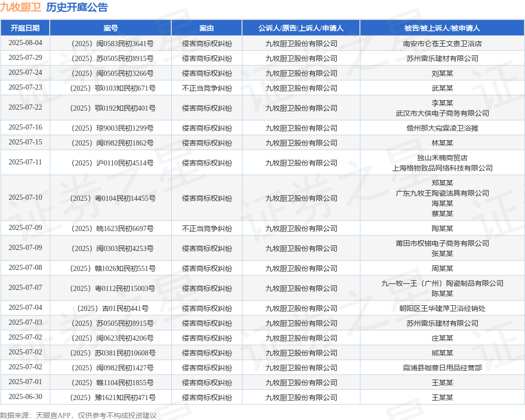Click the date cell 2025-07-29

pos(25,57)
